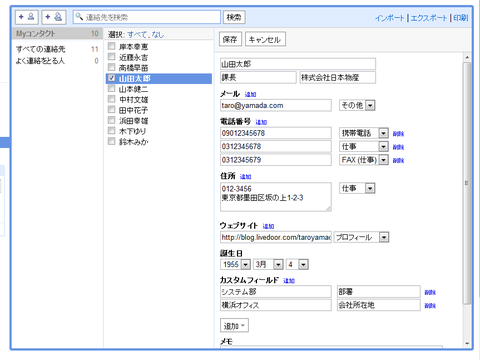The height and width of the screenshot is (360, 480).
Task: Open the 仕事 phone type dropdown
Action: (x=364, y=146)
